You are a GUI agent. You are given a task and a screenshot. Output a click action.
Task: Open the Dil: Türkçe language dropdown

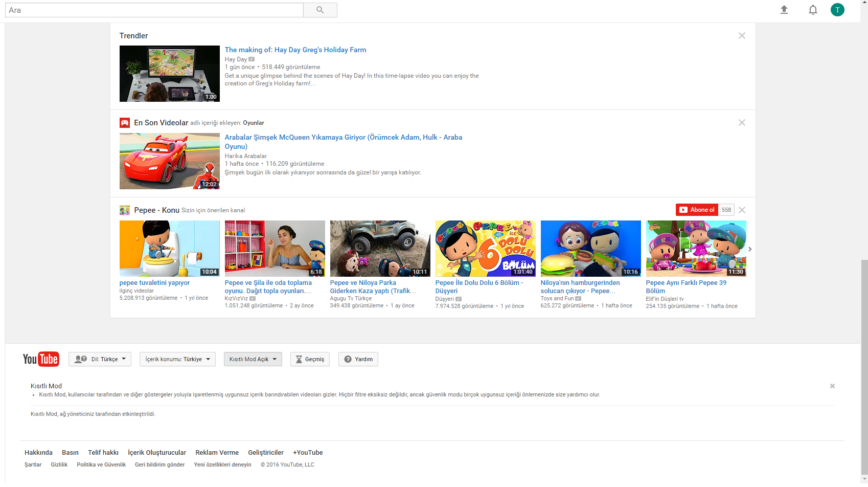(x=100, y=359)
